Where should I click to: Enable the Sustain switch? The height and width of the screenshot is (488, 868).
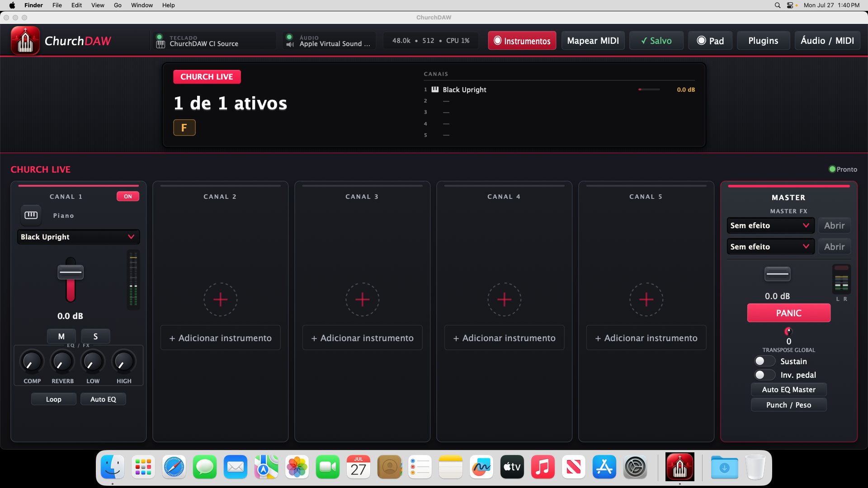click(764, 361)
